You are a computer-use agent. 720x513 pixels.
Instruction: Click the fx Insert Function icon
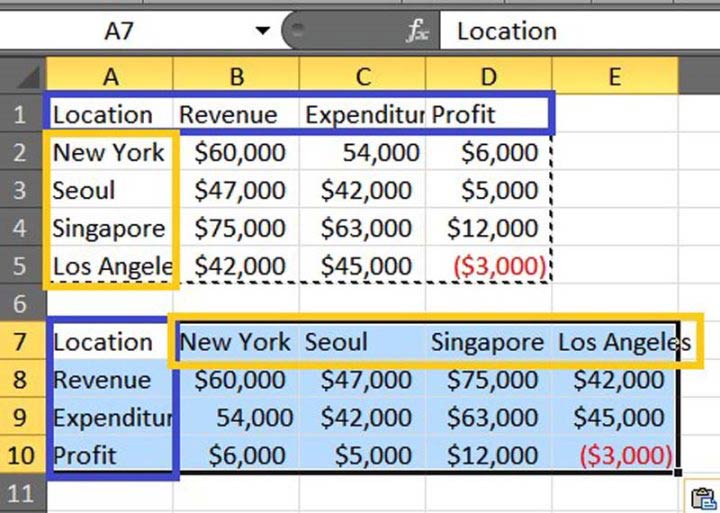pyautogui.click(x=417, y=31)
